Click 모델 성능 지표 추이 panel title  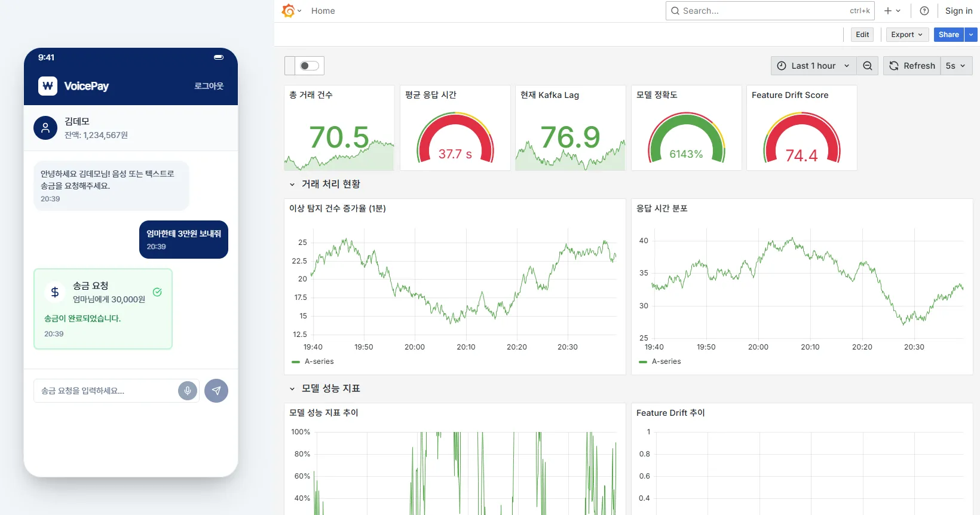324,413
